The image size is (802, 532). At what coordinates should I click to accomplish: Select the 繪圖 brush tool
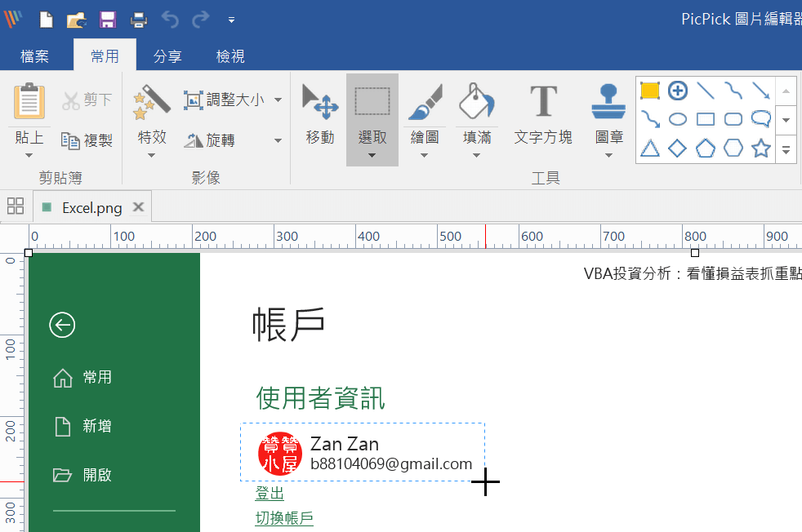click(425, 115)
